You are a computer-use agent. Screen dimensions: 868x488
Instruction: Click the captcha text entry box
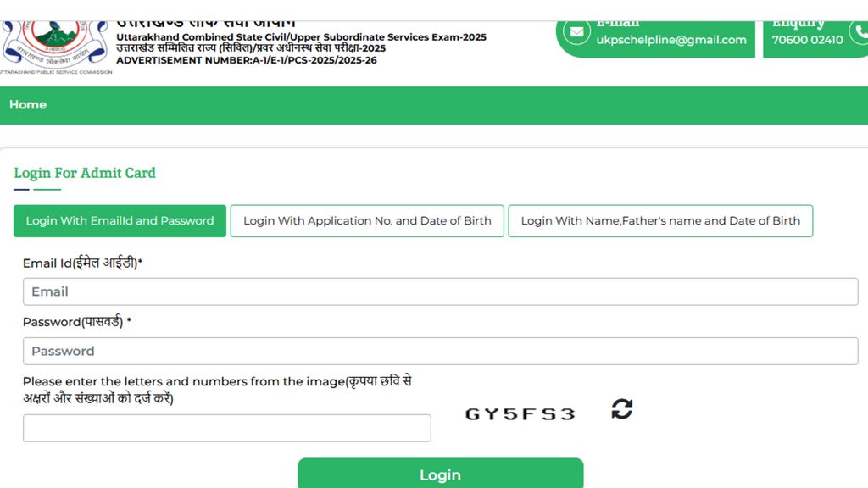coord(227,428)
